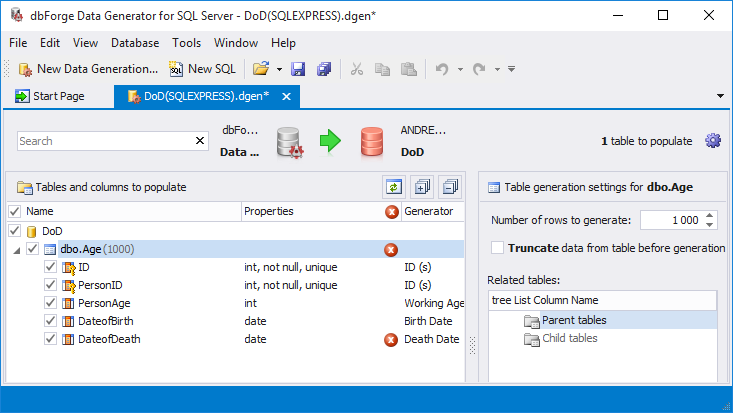Click the DateofBirth column icon

(x=68, y=321)
